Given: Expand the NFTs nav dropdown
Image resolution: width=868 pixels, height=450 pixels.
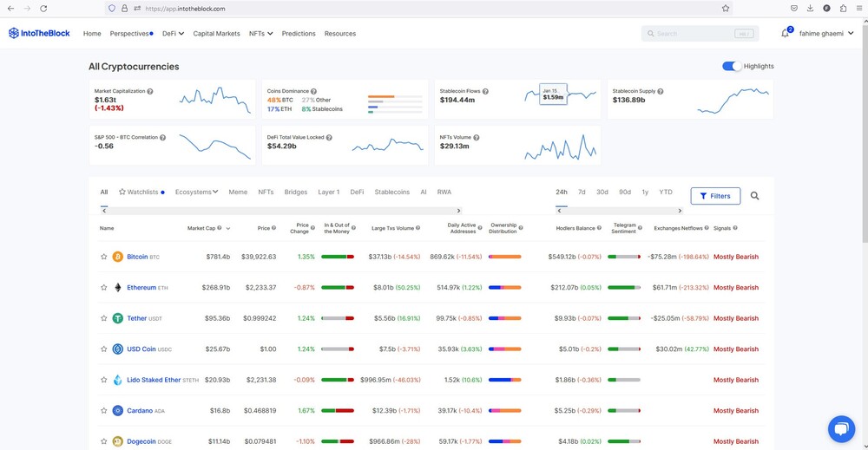Looking at the screenshot, I should 260,34.
